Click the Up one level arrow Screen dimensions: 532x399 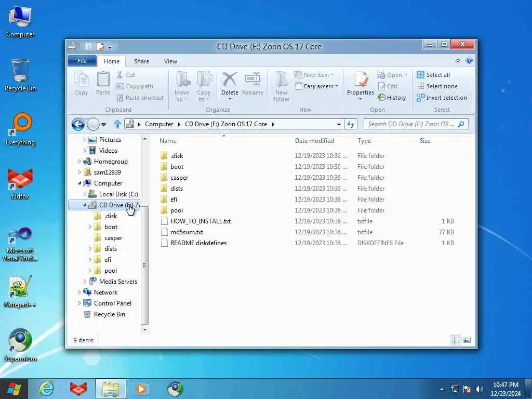pyautogui.click(x=117, y=124)
